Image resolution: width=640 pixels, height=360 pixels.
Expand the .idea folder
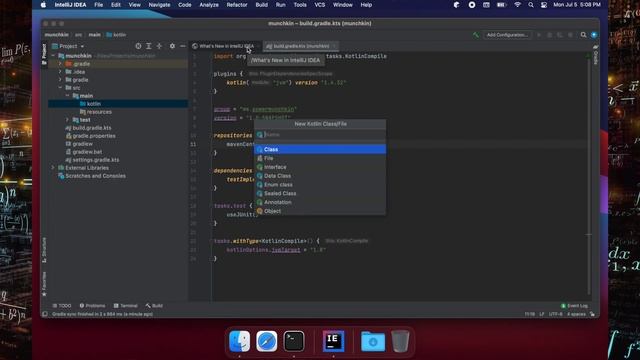(60, 72)
